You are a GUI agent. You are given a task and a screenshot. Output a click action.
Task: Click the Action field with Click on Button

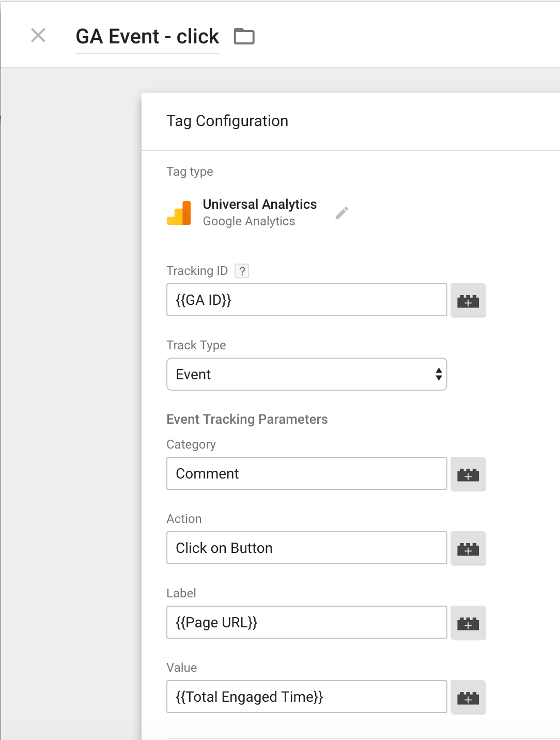[x=307, y=548]
